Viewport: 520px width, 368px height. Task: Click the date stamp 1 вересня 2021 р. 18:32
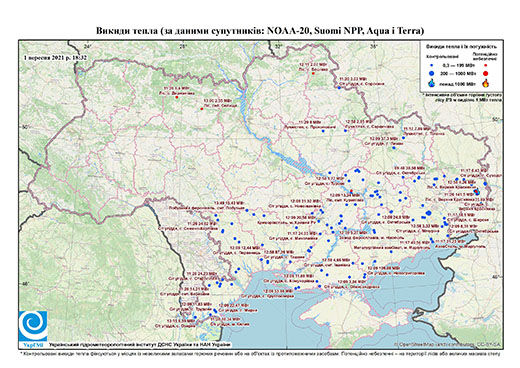[55, 58]
